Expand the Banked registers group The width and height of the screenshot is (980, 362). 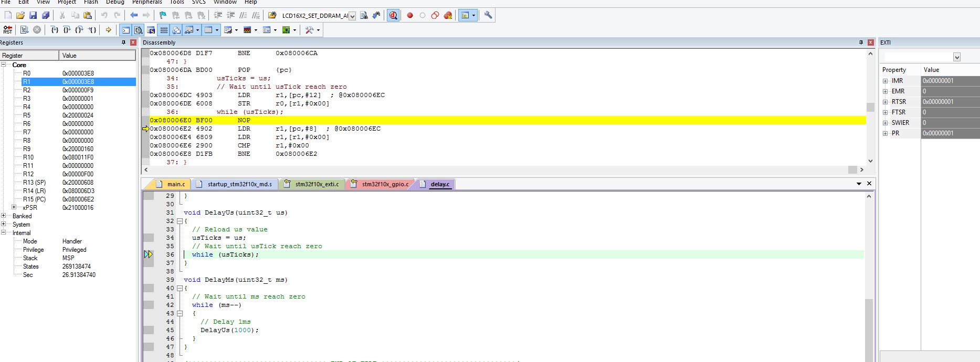(4, 216)
